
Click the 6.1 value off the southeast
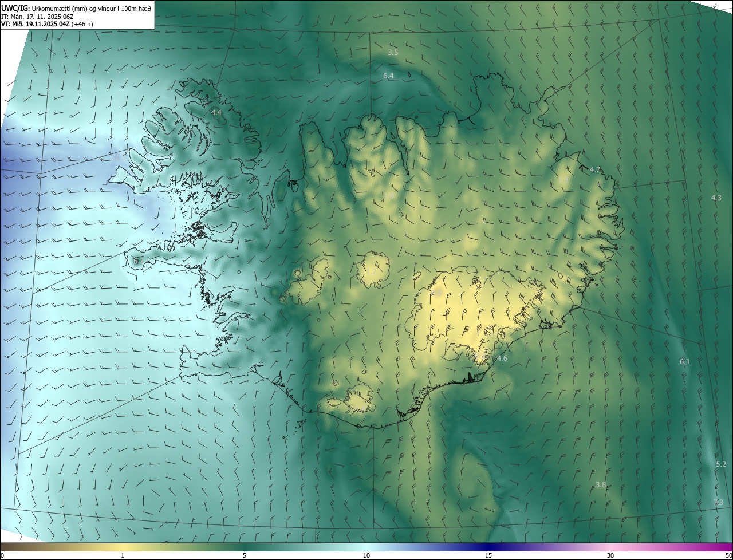[x=685, y=361]
